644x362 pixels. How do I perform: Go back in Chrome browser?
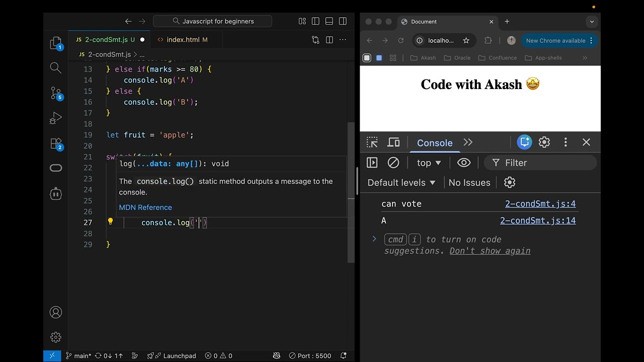click(370, 41)
